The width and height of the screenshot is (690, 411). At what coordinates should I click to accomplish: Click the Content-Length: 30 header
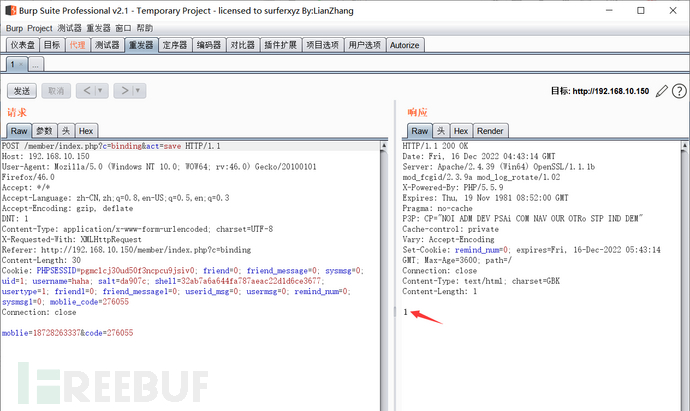point(41,260)
